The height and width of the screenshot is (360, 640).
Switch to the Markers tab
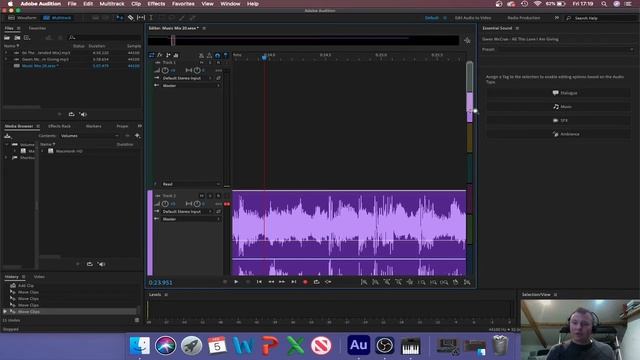(x=93, y=126)
